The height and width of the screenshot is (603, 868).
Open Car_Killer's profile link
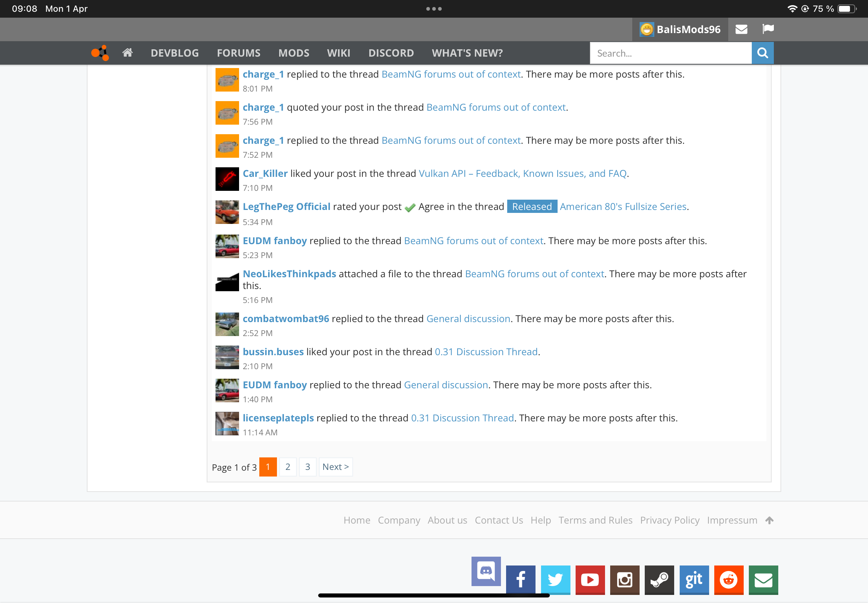pos(265,174)
